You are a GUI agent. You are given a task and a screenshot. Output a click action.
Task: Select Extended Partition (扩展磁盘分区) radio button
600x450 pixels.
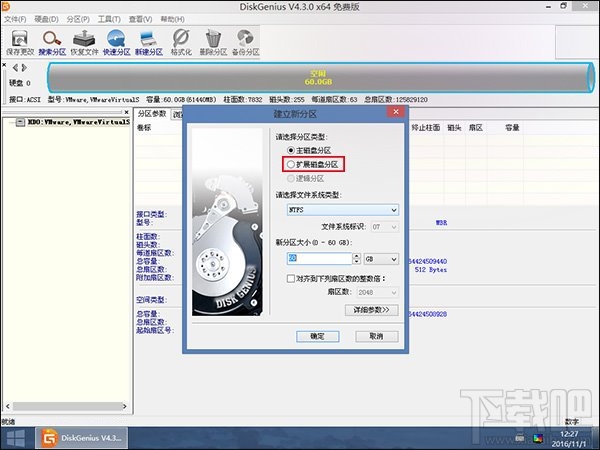tap(291, 165)
